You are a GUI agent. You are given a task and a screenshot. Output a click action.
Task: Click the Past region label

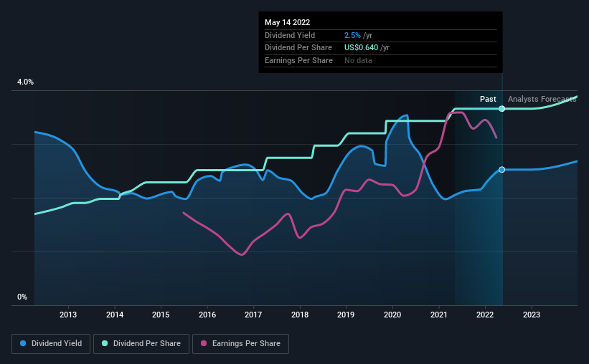[x=488, y=99]
